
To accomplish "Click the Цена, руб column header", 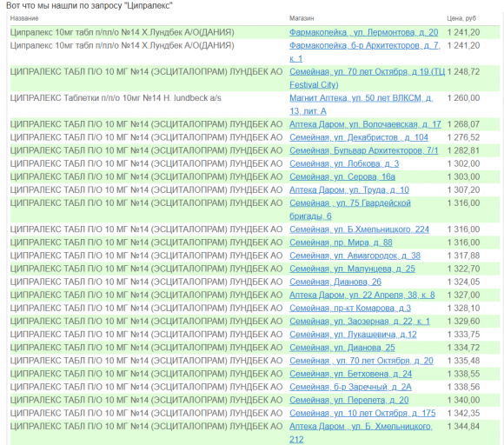I will point(461,18).
